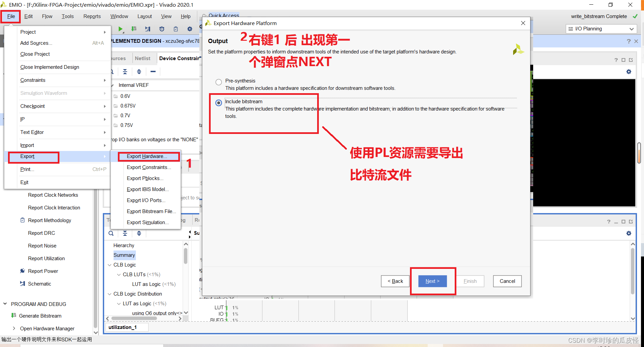Open the Project submenu
This screenshot has width=644, height=347.
(x=63, y=32)
